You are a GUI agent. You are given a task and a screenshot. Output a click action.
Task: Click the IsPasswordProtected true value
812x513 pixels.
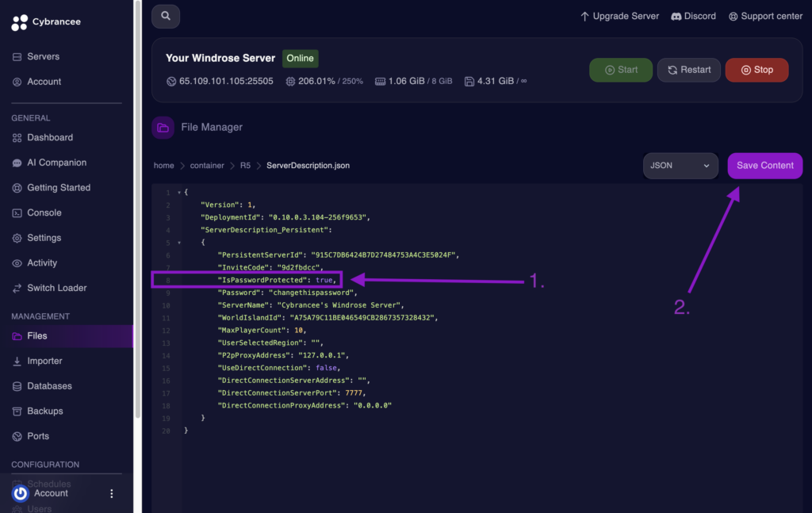pyautogui.click(x=324, y=279)
